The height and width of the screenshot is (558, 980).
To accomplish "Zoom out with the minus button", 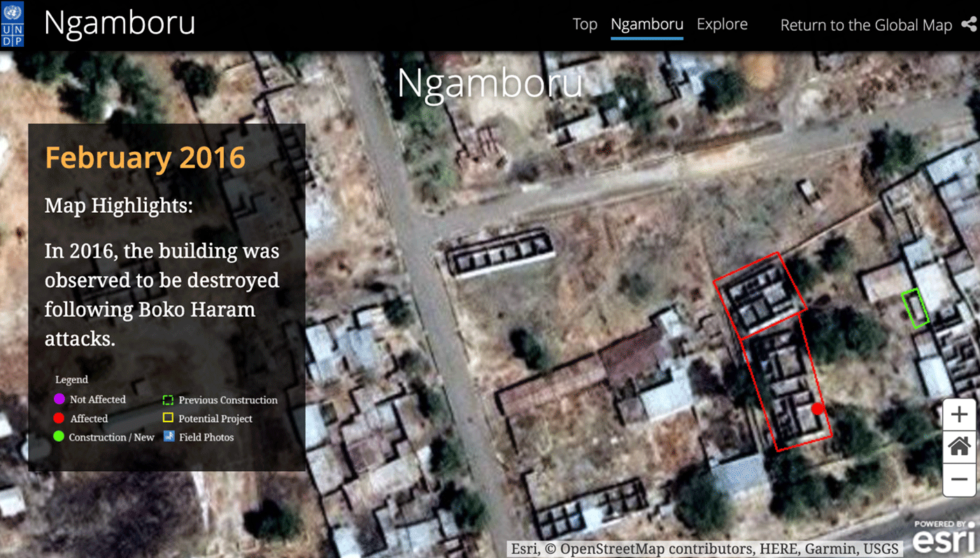I will pyautogui.click(x=959, y=480).
